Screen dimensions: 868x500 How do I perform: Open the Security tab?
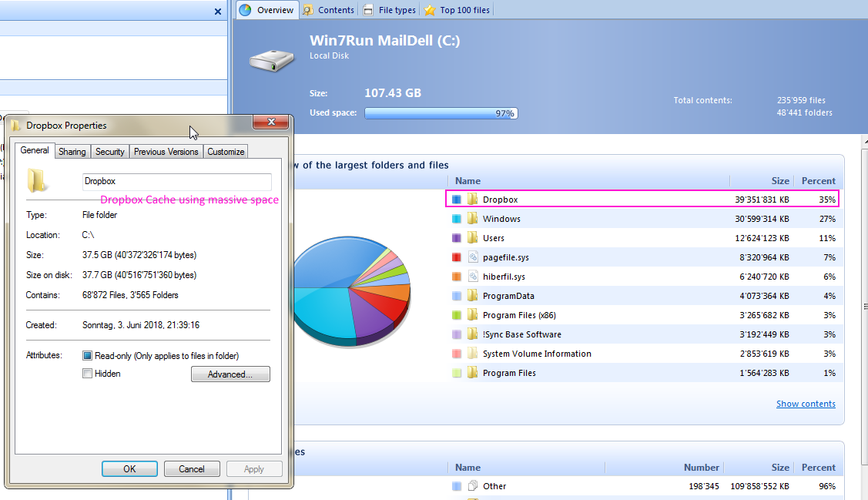tap(109, 152)
